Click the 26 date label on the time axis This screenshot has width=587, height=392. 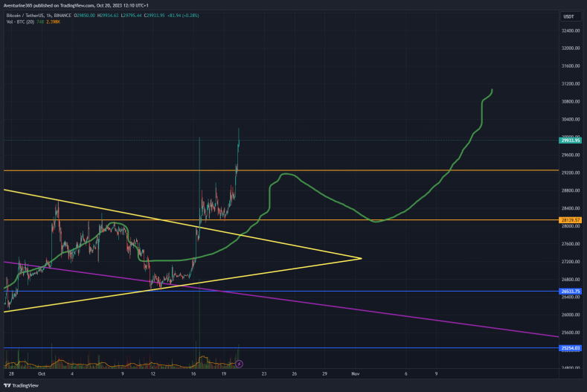click(x=295, y=373)
